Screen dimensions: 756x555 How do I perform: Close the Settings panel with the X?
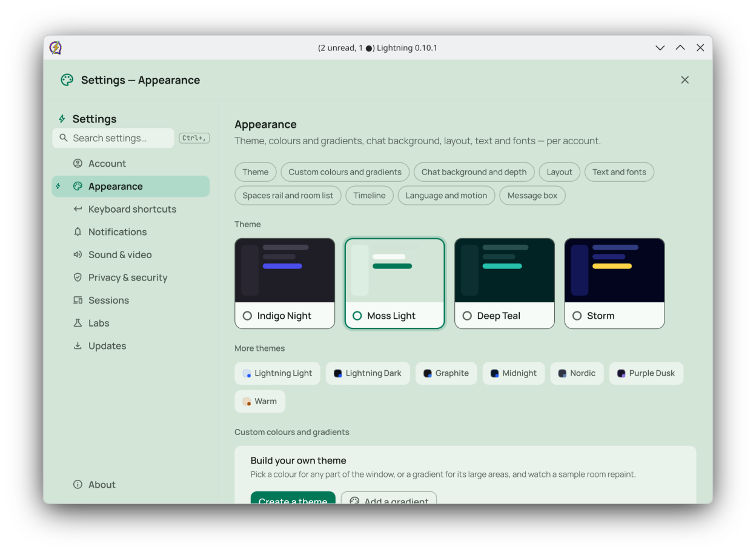(685, 80)
